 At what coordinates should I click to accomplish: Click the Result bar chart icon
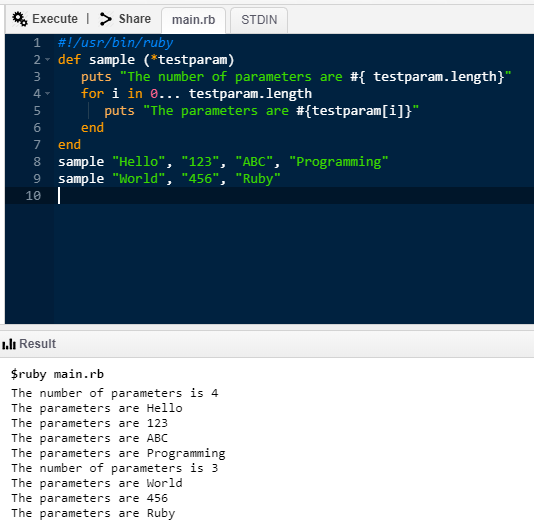pyautogui.click(x=9, y=344)
